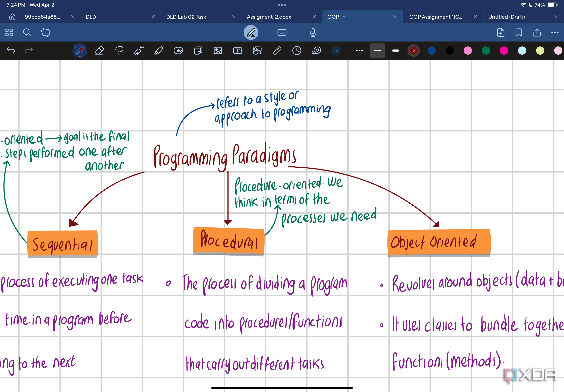
Task: Select the shapes tool
Action: pos(198,51)
